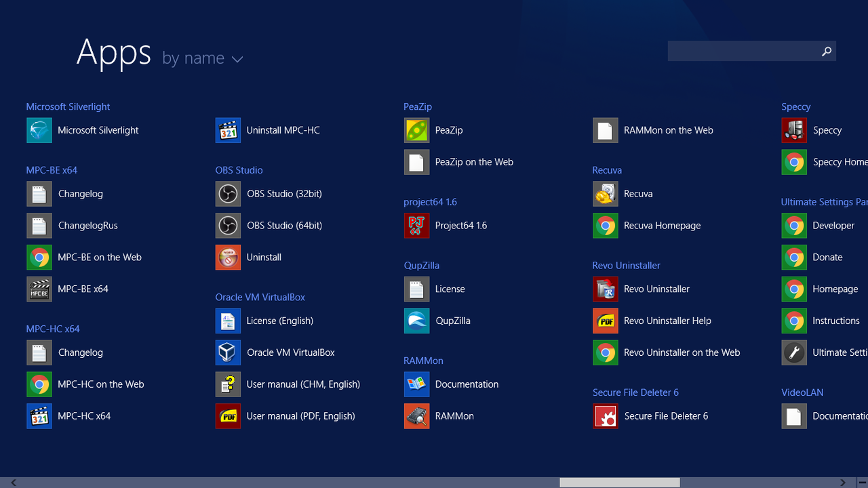
Task: Open the MPC-HC x64 Changelog icon
Action: tap(39, 352)
